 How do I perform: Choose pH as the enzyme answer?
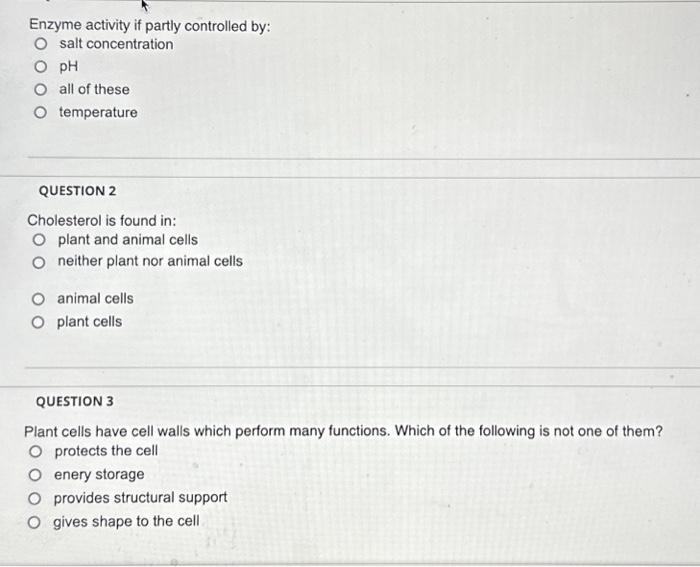click(41, 67)
